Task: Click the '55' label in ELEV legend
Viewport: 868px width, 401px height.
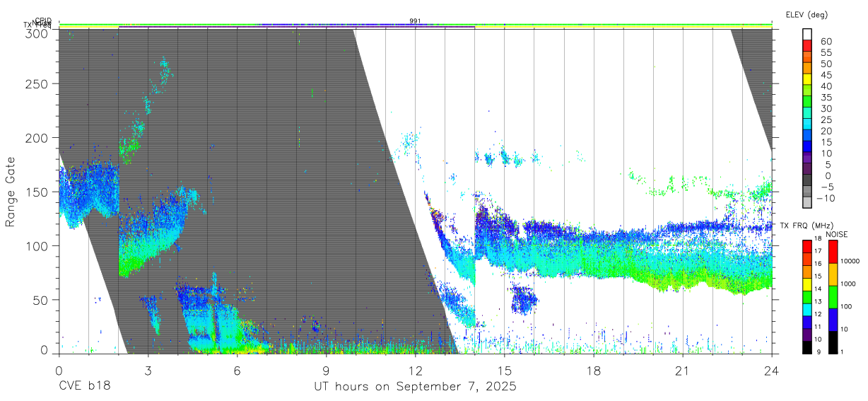Action: click(x=825, y=52)
